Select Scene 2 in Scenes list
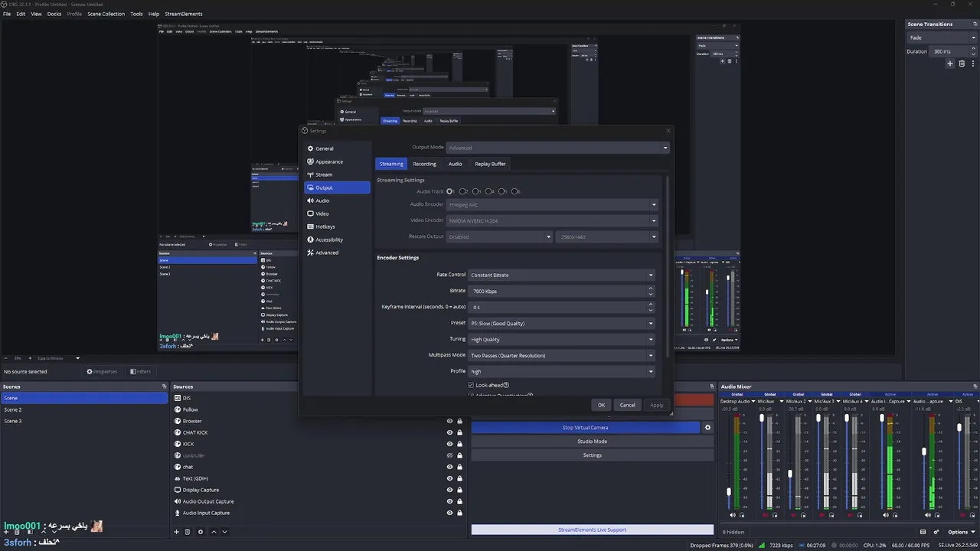980x551 pixels. tap(83, 409)
